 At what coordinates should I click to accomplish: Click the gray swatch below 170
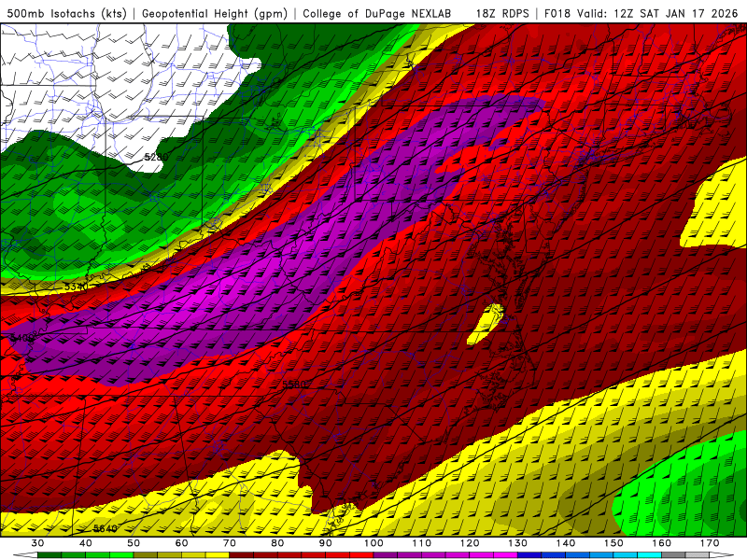pyautogui.click(x=698, y=555)
